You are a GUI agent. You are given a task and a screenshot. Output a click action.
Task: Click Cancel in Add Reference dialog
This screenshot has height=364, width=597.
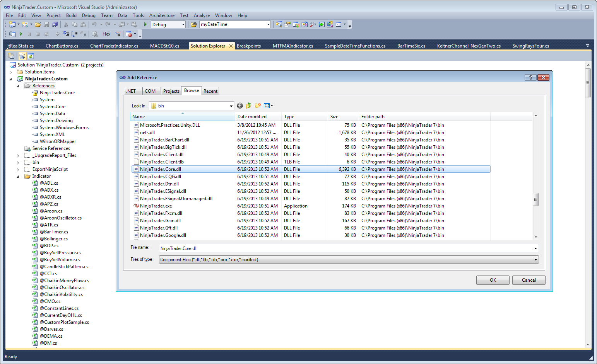click(529, 280)
